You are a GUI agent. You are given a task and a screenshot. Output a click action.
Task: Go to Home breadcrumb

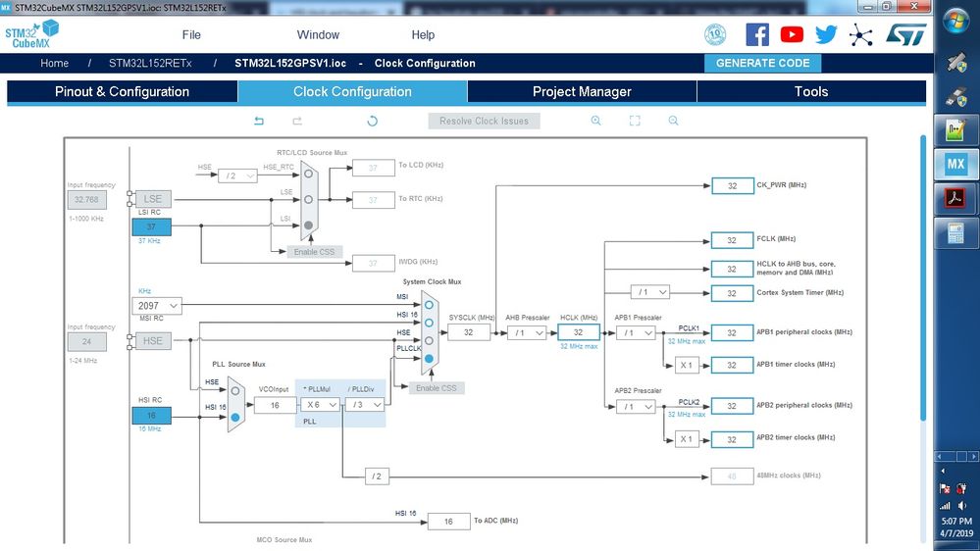54,63
